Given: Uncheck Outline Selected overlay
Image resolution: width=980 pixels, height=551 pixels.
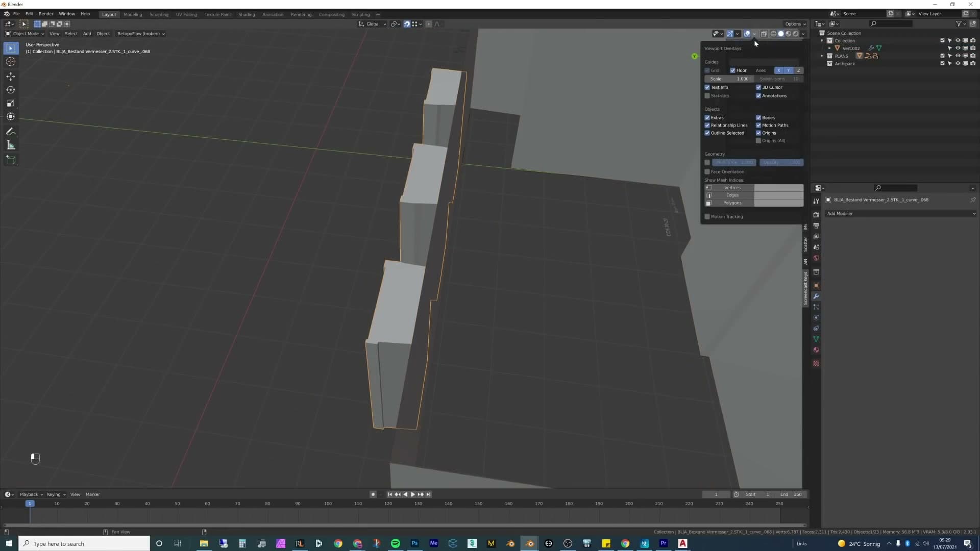Looking at the screenshot, I should coord(707,133).
